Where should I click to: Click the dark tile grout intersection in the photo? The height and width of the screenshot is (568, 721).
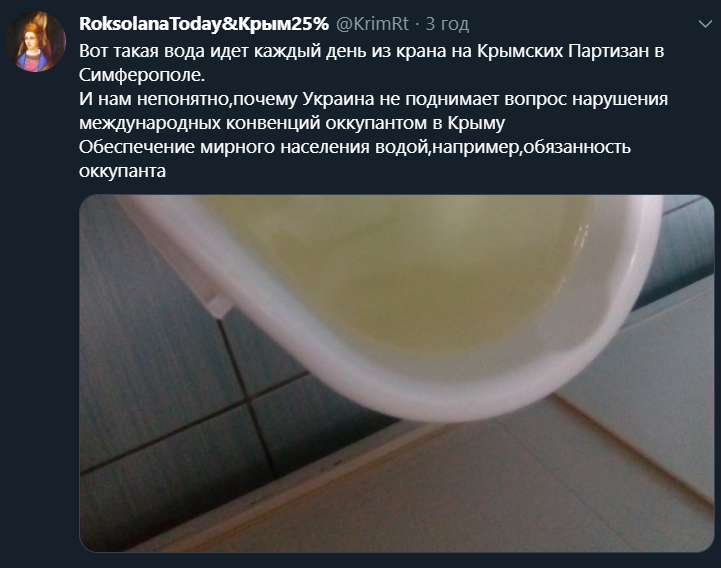pyautogui.click(x=249, y=399)
